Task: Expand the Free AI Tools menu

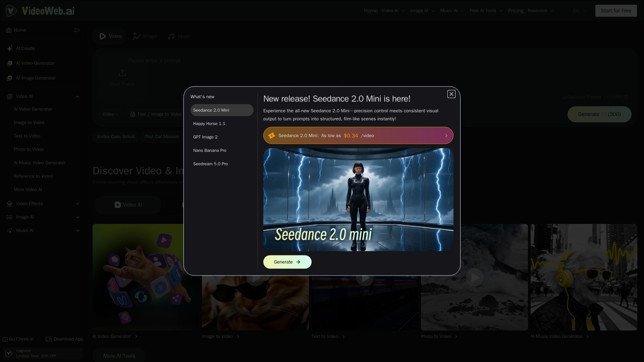Action: point(486,11)
